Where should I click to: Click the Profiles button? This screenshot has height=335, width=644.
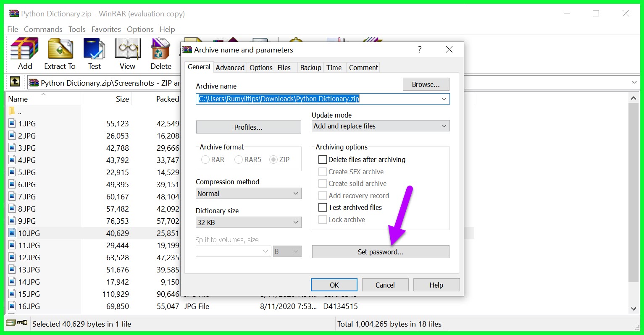(x=248, y=127)
